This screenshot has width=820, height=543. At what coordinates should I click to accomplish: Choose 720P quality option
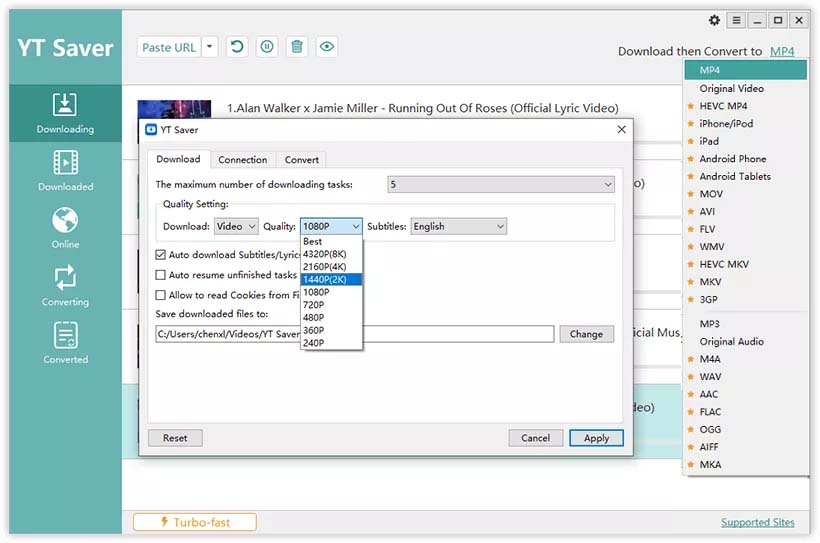331,304
